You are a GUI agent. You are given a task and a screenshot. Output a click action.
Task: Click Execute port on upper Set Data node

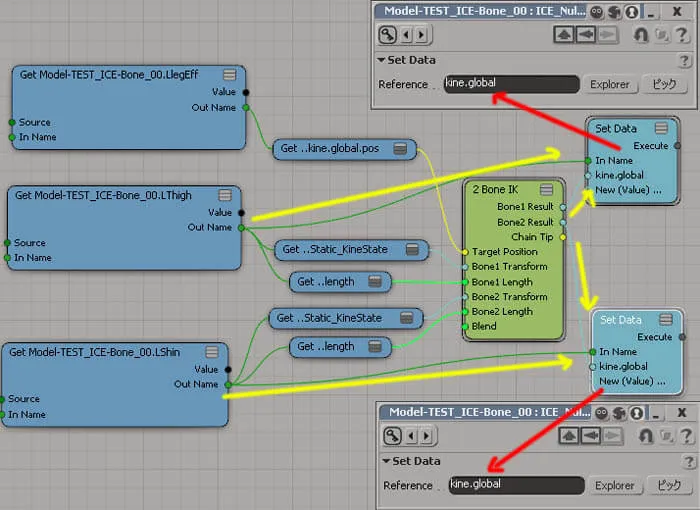click(677, 146)
